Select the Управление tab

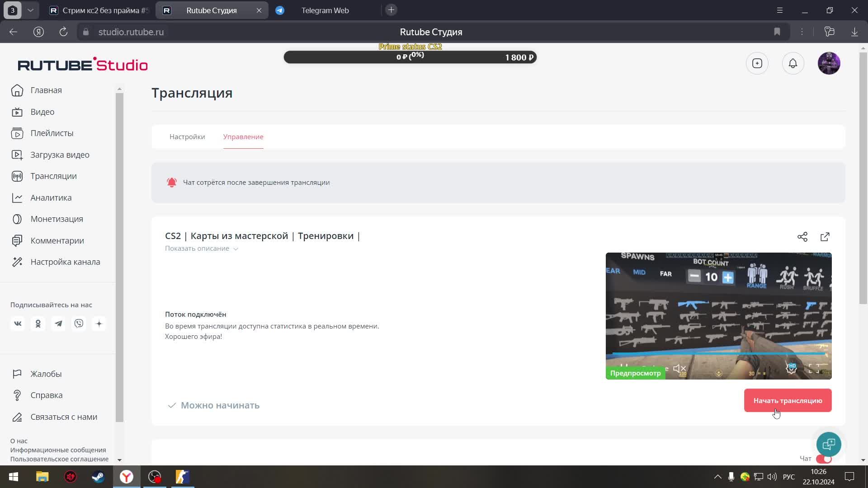[x=243, y=137]
